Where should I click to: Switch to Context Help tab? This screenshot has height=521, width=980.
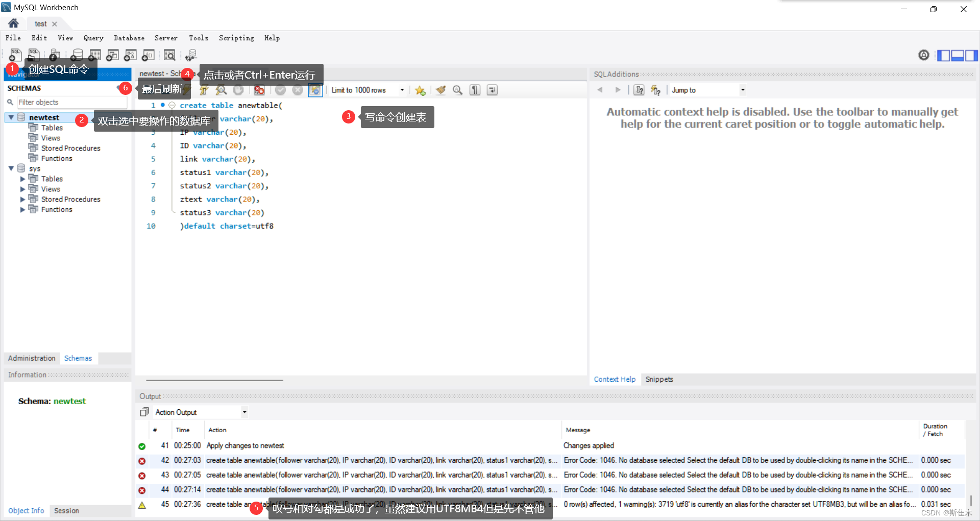pyautogui.click(x=615, y=379)
